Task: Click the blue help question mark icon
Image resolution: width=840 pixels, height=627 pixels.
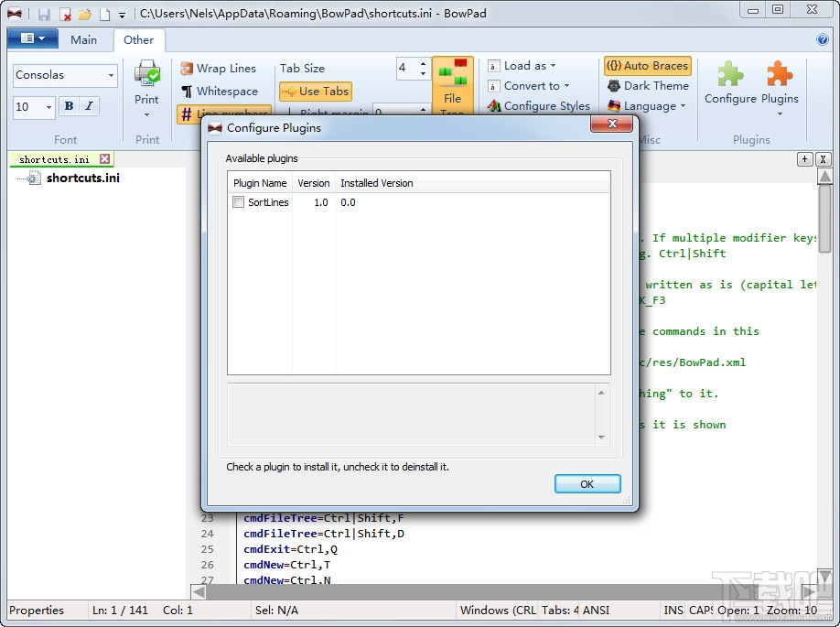Action: (823, 39)
